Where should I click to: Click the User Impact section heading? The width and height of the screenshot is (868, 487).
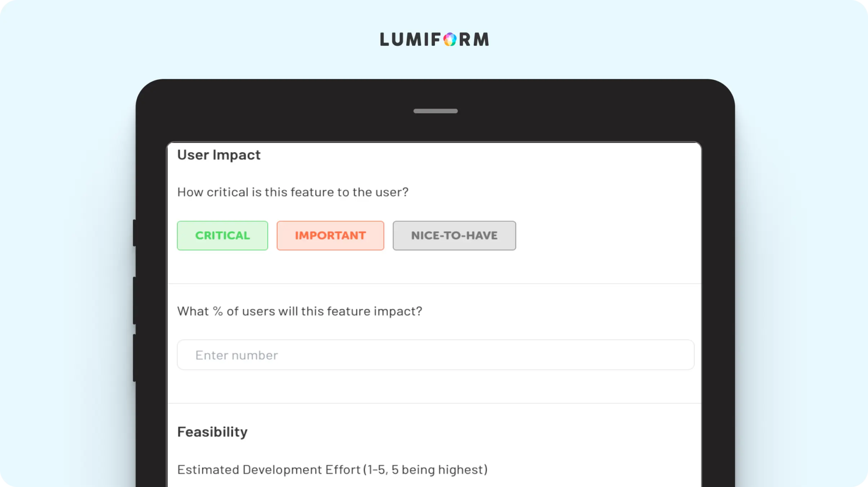click(219, 155)
